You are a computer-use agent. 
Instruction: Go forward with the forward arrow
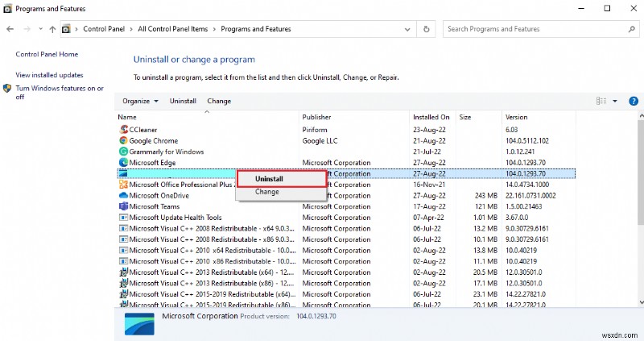tap(27, 29)
